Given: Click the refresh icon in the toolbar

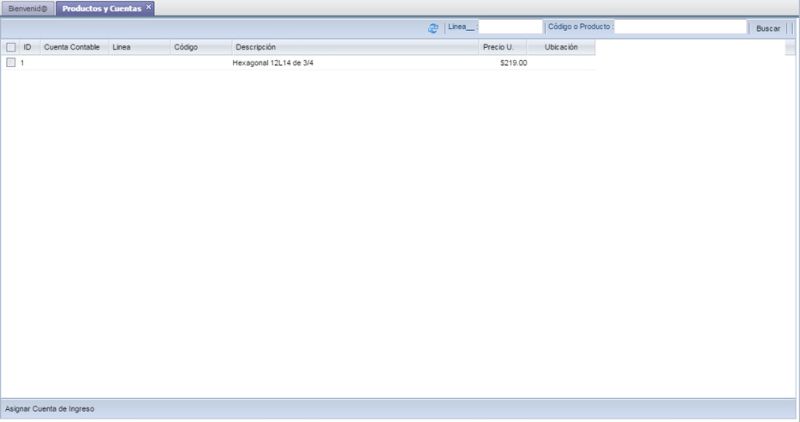Looking at the screenshot, I should pyautogui.click(x=433, y=28).
